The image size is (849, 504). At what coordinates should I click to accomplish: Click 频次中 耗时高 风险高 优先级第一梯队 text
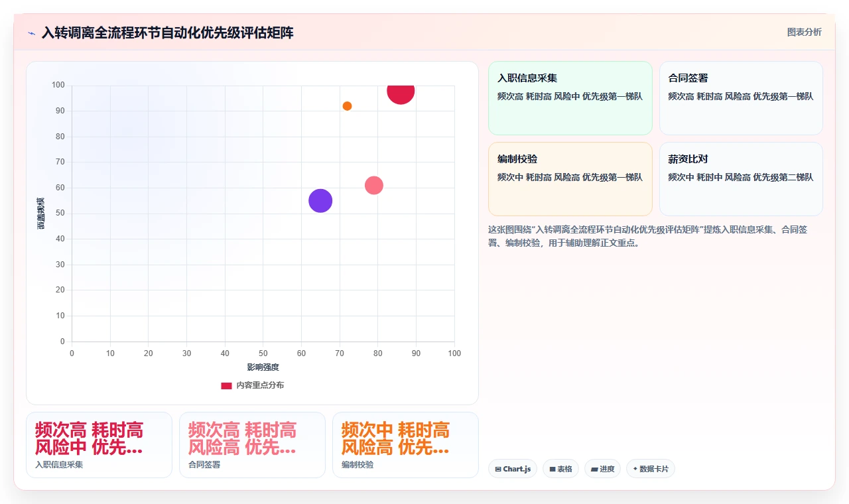(570, 177)
